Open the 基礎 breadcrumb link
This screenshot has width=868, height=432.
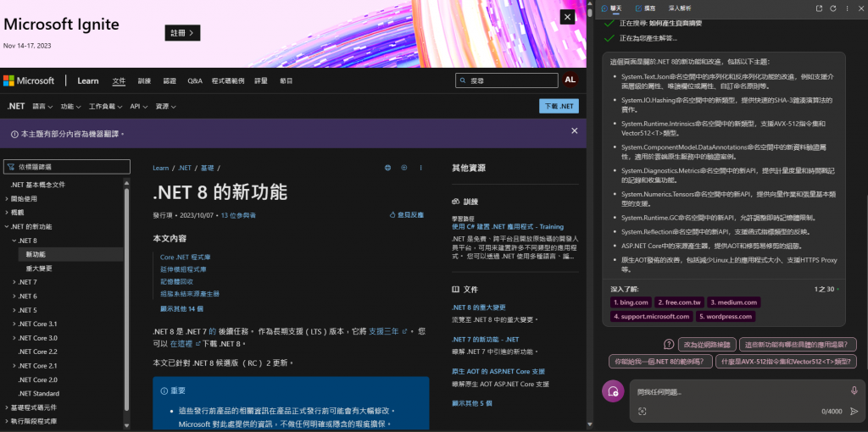[x=207, y=168]
